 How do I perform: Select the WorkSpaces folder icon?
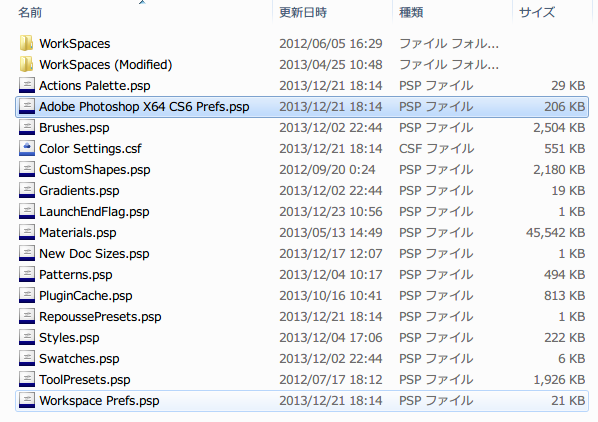(26, 43)
